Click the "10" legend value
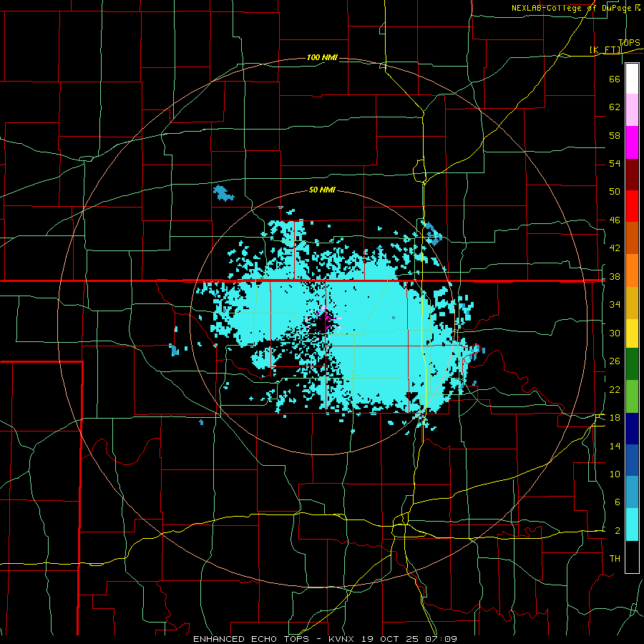644x644 pixels. pos(615,474)
